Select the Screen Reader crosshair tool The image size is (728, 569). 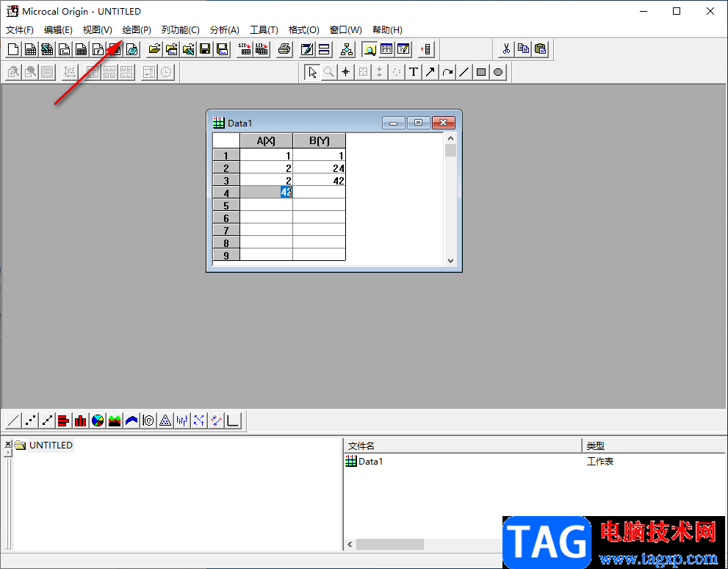pyautogui.click(x=345, y=73)
